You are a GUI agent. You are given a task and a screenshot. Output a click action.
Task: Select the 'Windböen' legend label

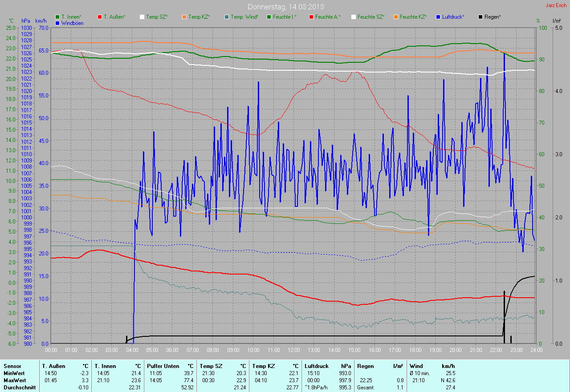click(72, 23)
